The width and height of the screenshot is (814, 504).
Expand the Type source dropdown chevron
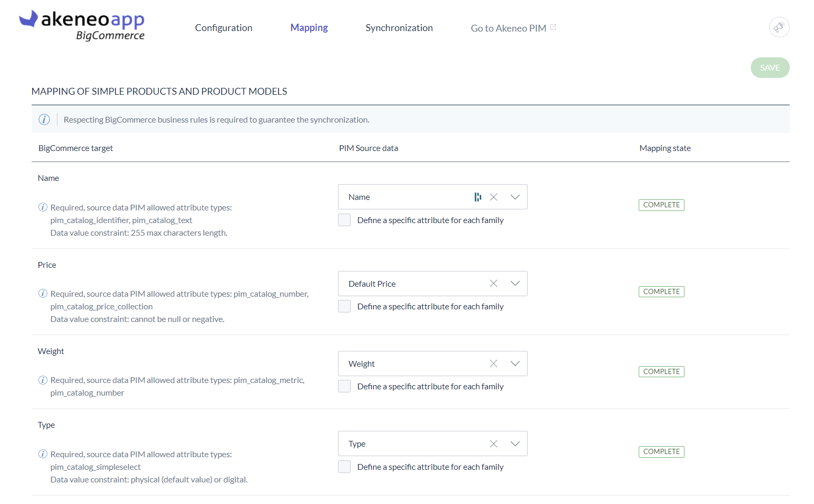point(515,443)
